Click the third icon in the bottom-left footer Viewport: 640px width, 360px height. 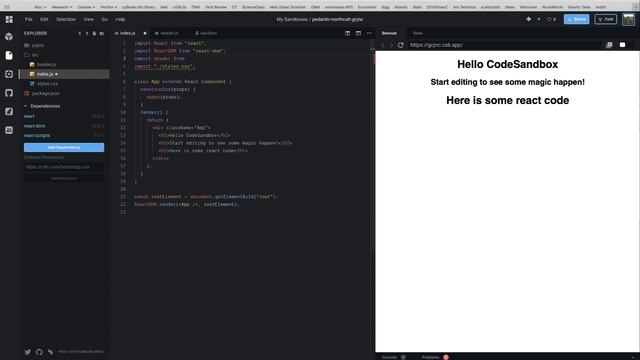click(x=50, y=352)
